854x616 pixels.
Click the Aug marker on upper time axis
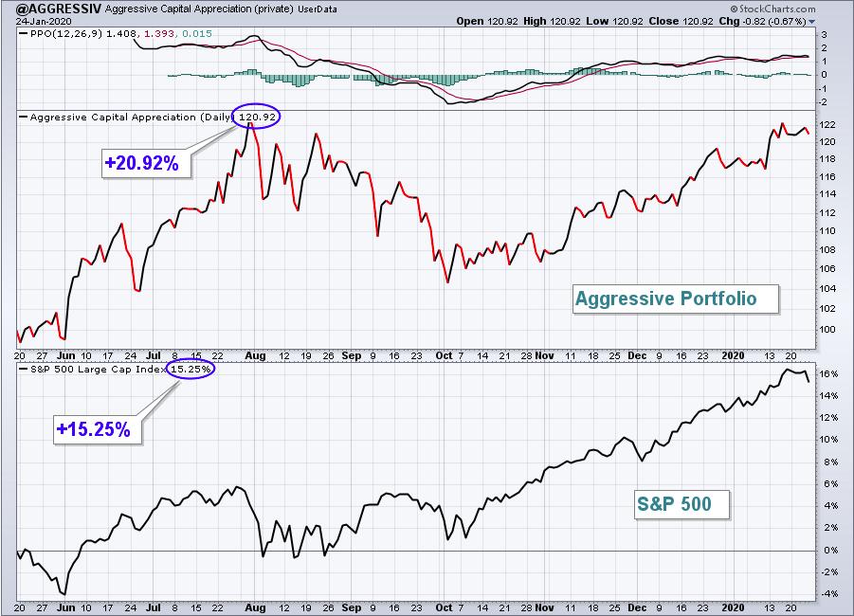point(255,355)
